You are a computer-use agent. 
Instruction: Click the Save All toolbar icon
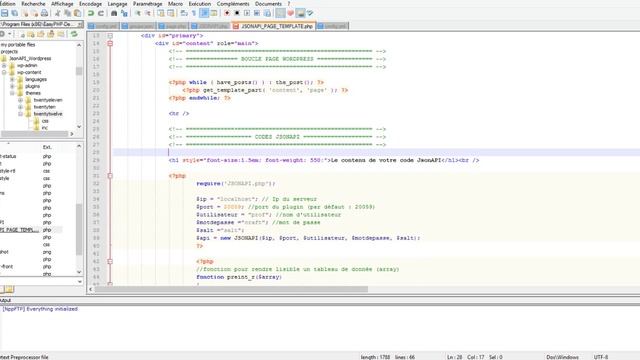(x=15, y=13)
